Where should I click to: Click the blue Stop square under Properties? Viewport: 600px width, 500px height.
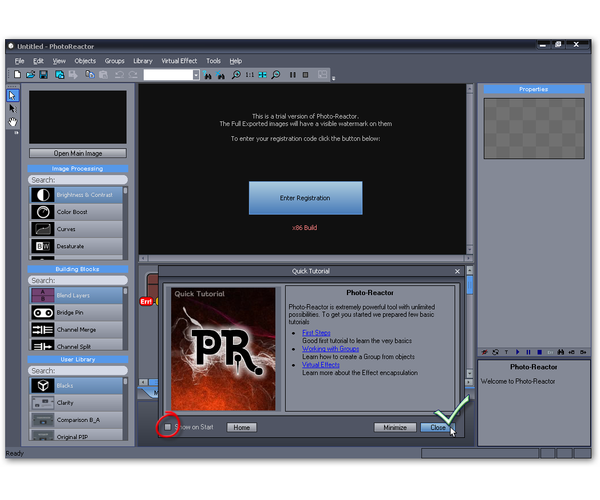coord(540,352)
